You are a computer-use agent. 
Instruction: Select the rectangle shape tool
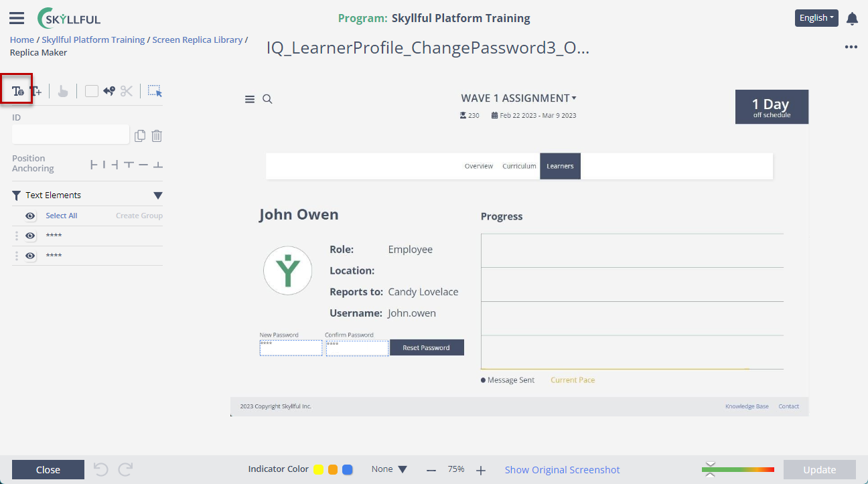[92, 91]
